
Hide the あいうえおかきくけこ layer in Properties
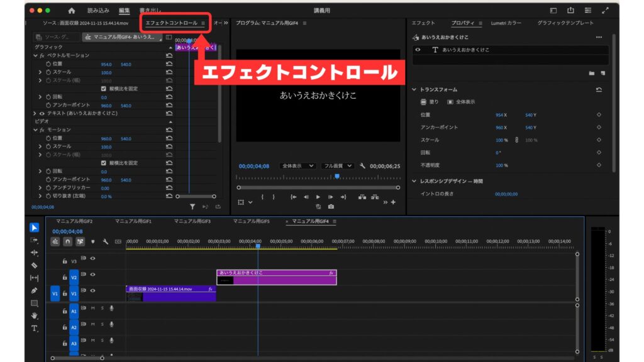pos(418,50)
